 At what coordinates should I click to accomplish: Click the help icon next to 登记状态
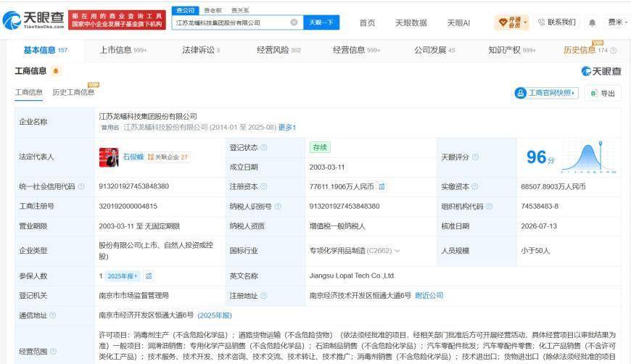[x=263, y=148]
